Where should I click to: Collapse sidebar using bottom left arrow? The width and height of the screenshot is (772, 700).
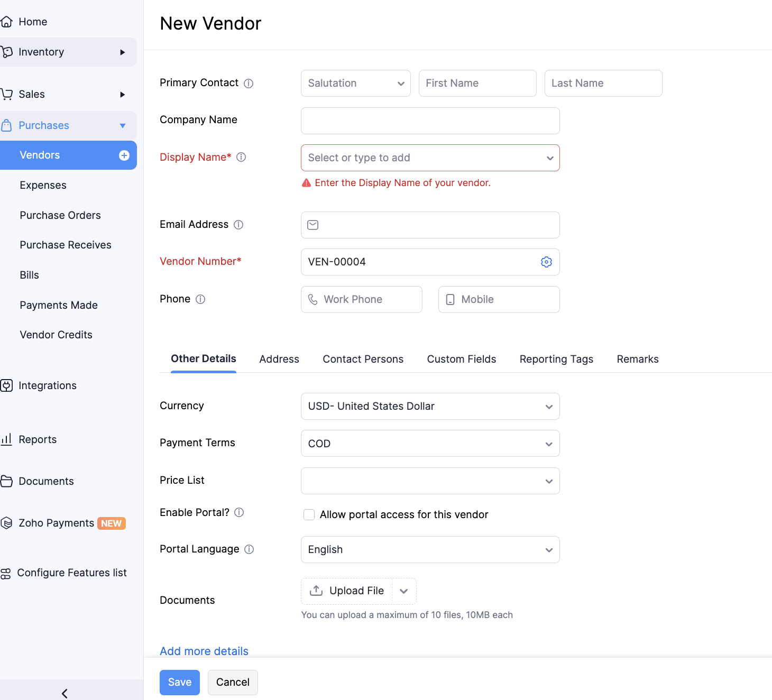point(65,693)
